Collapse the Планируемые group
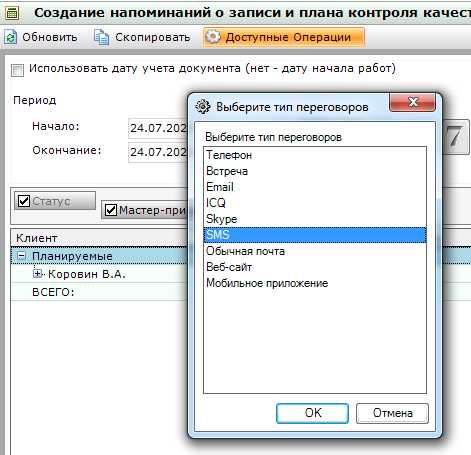 21,256
